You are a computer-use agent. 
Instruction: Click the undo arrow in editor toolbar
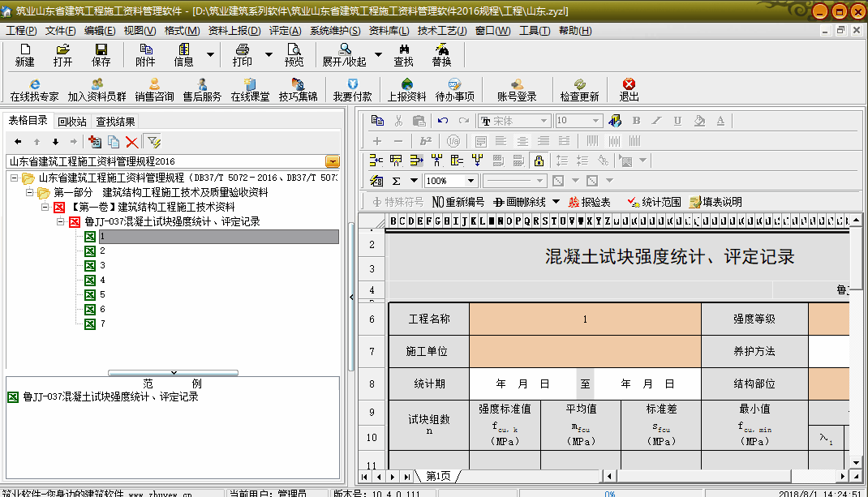443,121
